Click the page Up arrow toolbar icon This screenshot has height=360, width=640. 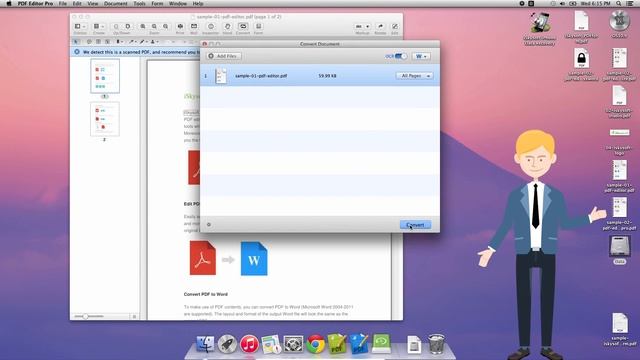point(116,27)
